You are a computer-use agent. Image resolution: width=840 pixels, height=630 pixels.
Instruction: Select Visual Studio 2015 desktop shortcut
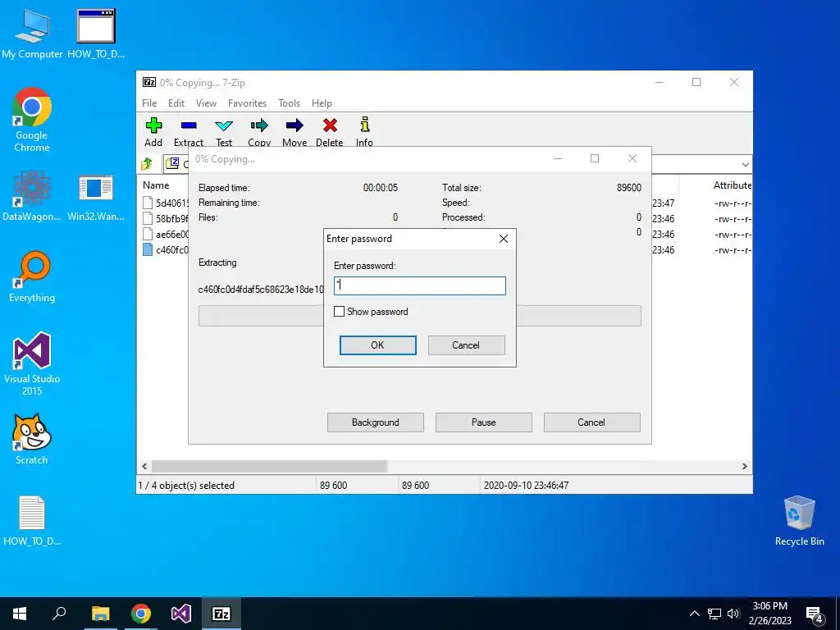32,364
